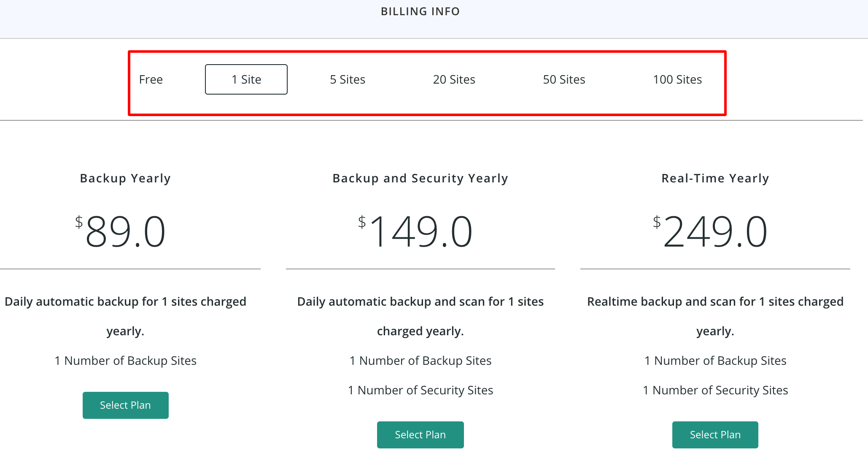Image resolution: width=868 pixels, height=456 pixels.
Task: Click the Daily automatic backup for 1 sites description
Action: (x=125, y=302)
